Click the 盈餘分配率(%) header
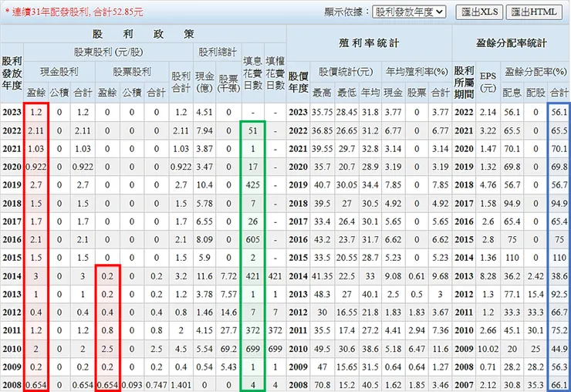Screen dimensions: 571x392 coord(536,72)
